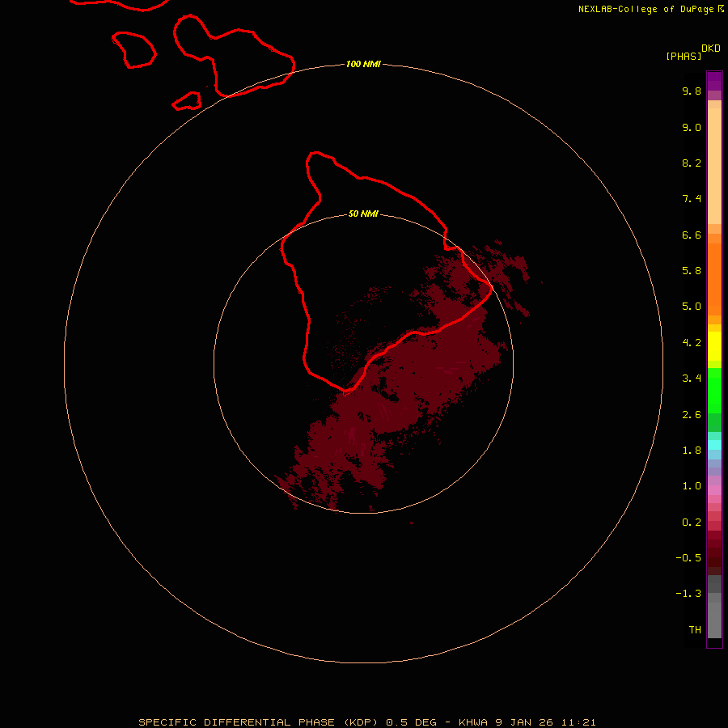Select the 7.4 scale label

tap(692, 199)
